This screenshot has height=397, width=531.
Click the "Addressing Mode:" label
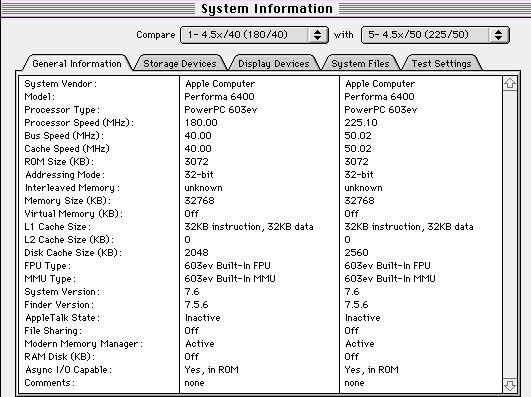65,175
